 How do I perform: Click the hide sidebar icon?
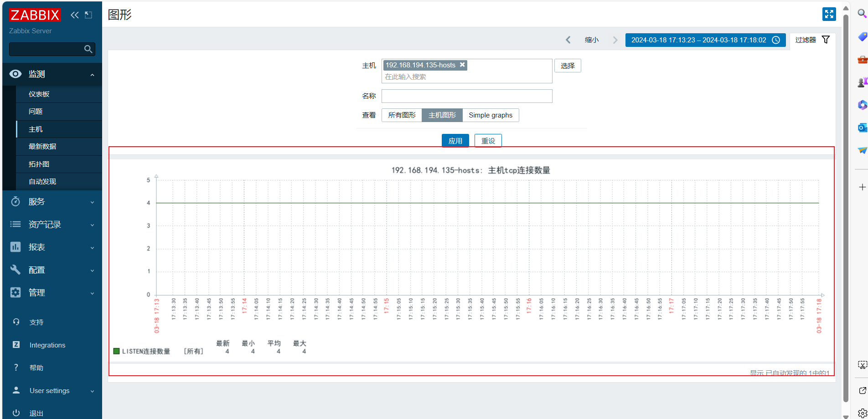[88, 15]
